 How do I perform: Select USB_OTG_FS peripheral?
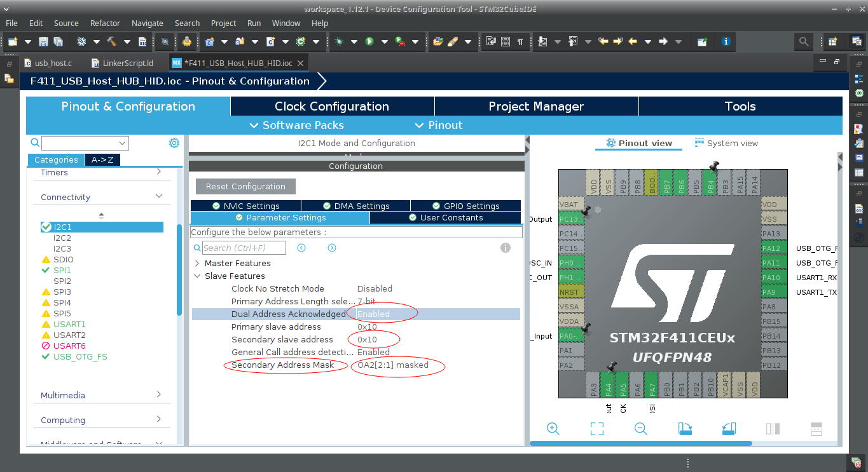[80, 356]
